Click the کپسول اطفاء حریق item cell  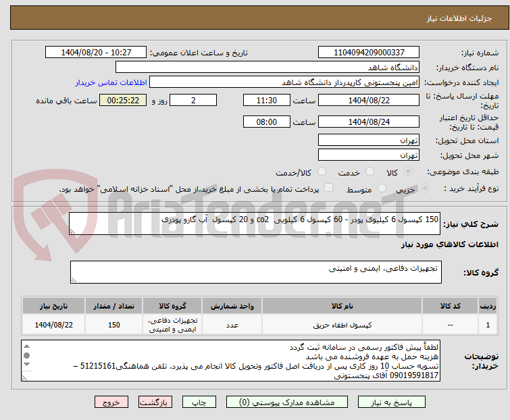pos(342,325)
